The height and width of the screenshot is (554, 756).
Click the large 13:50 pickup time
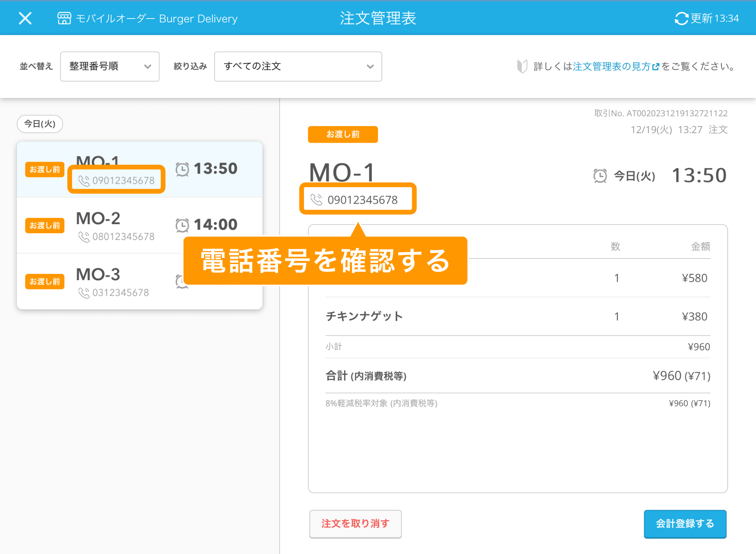(699, 175)
